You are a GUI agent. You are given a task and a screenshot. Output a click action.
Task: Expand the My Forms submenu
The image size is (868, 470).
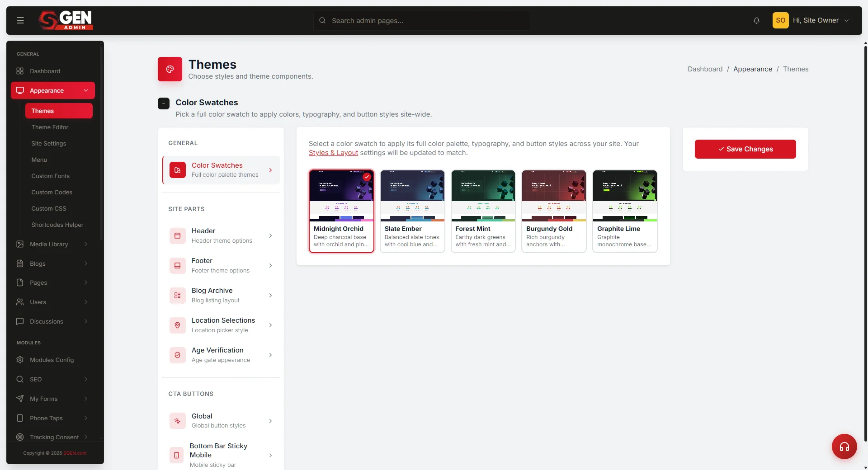click(x=86, y=399)
